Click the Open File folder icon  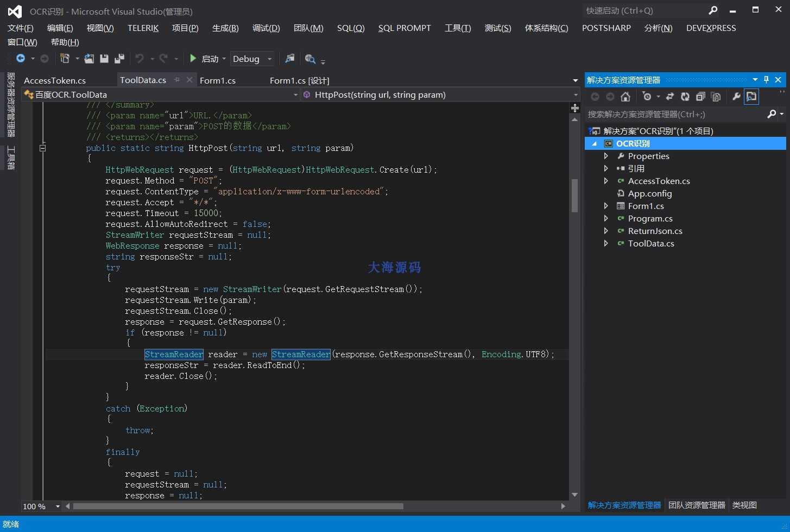click(90, 59)
